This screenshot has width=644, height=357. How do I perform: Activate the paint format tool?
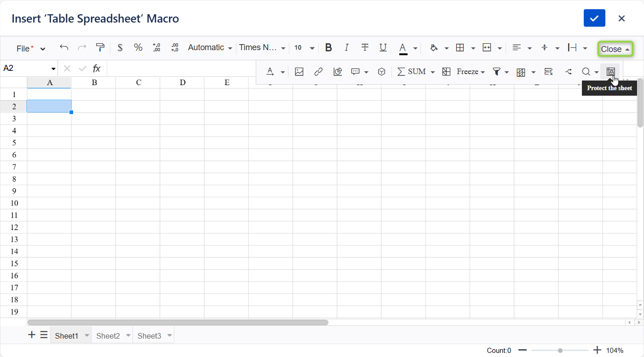(x=100, y=48)
